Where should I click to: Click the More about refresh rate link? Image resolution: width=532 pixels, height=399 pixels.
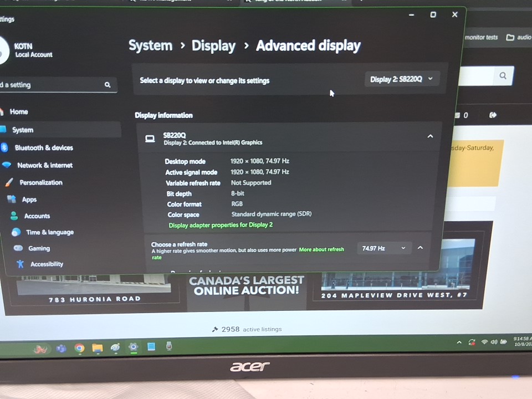[x=321, y=249]
